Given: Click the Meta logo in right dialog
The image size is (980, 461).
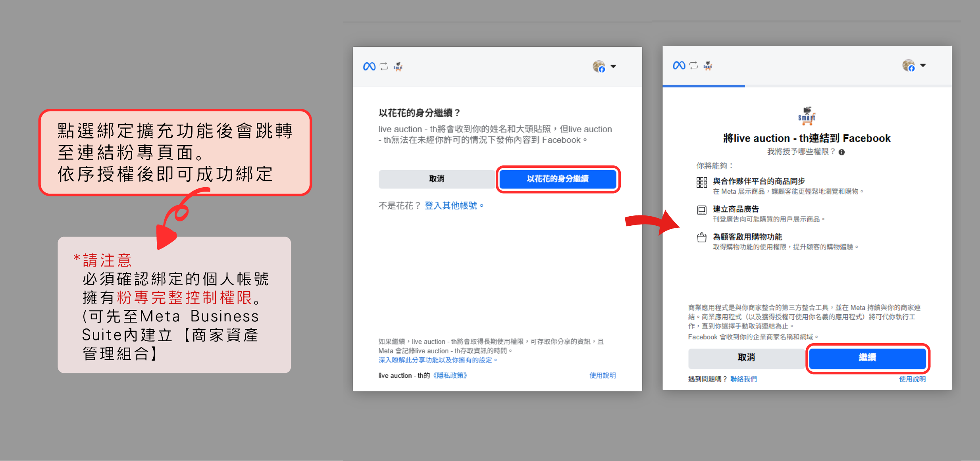Looking at the screenshot, I should pos(679,65).
